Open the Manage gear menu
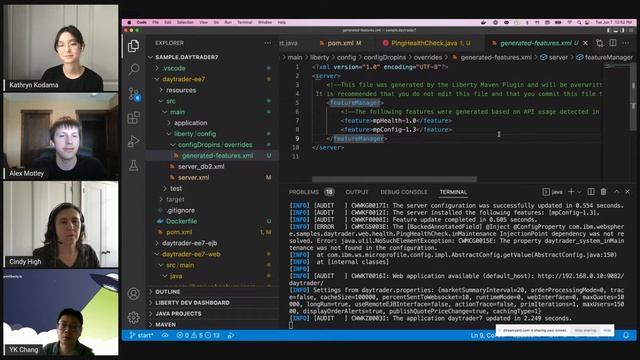 pyautogui.click(x=133, y=317)
